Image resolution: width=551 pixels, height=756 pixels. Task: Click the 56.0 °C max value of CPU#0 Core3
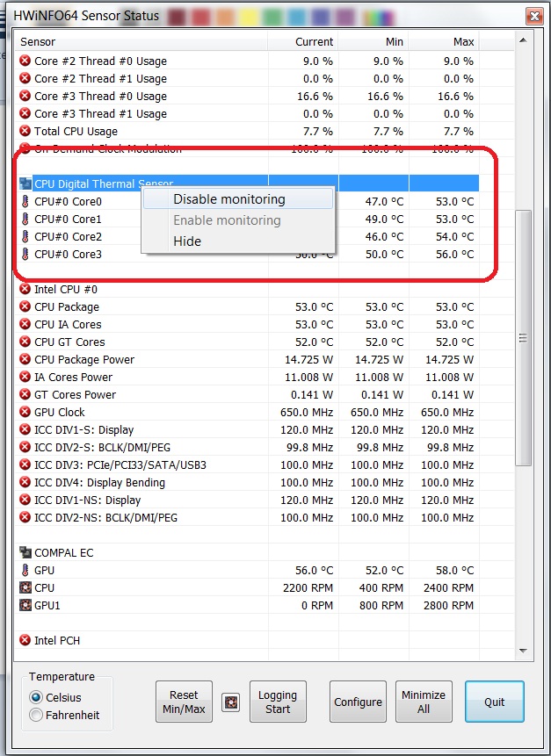click(454, 254)
